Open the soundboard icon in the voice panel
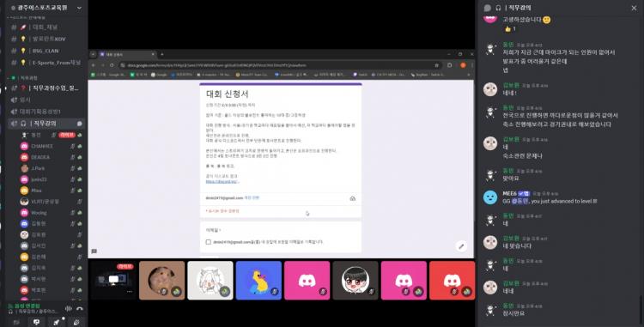The image size is (644, 327). point(76,322)
